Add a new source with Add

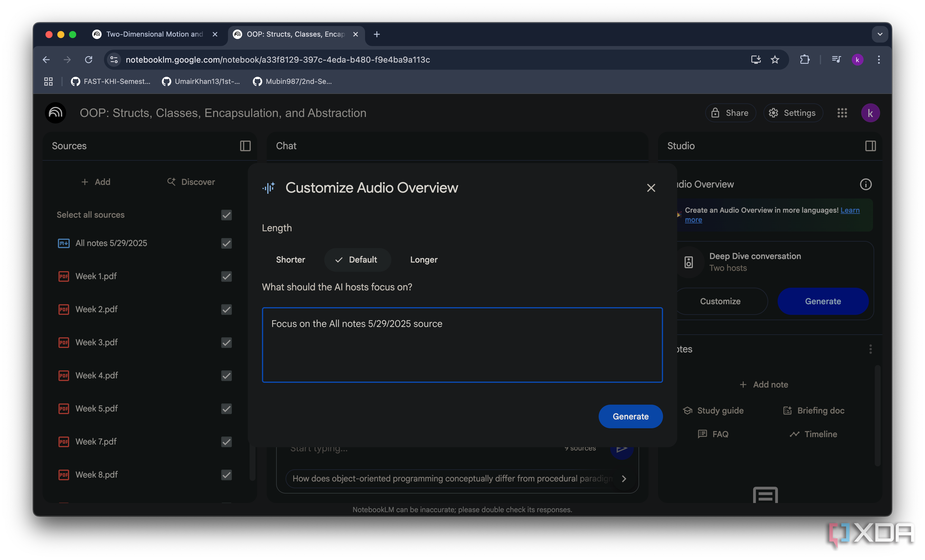pyautogui.click(x=96, y=182)
